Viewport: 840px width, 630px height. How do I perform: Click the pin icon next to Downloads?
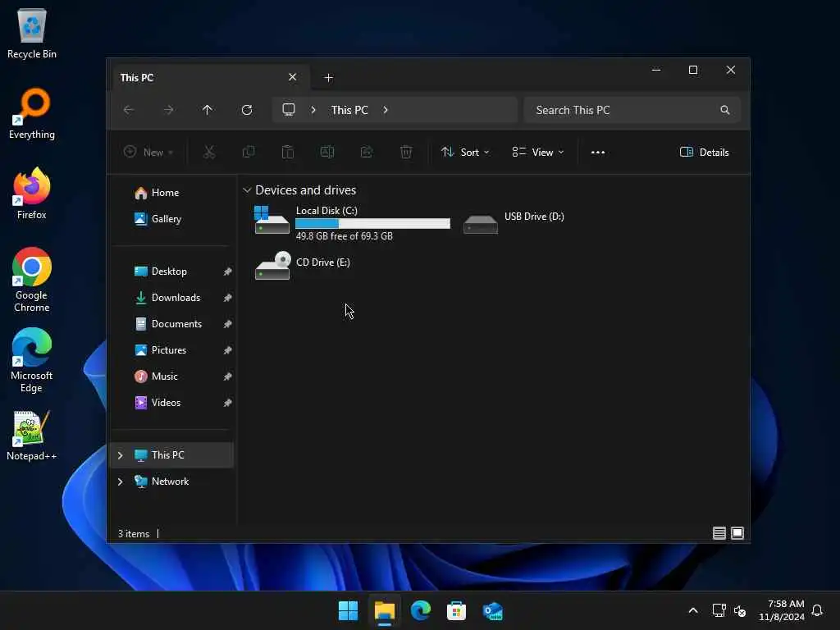coord(228,298)
